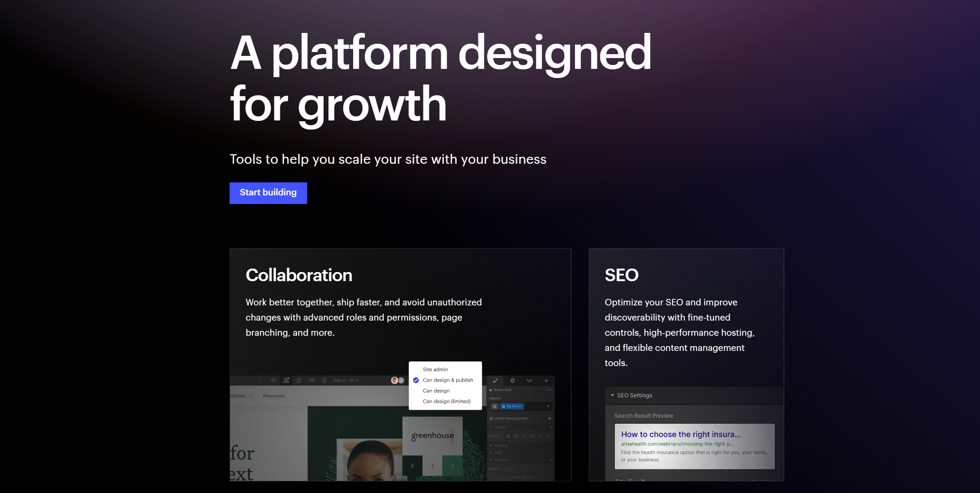
Task: Open 'How to choose the right insura...' link
Action: tap(681, 434)
